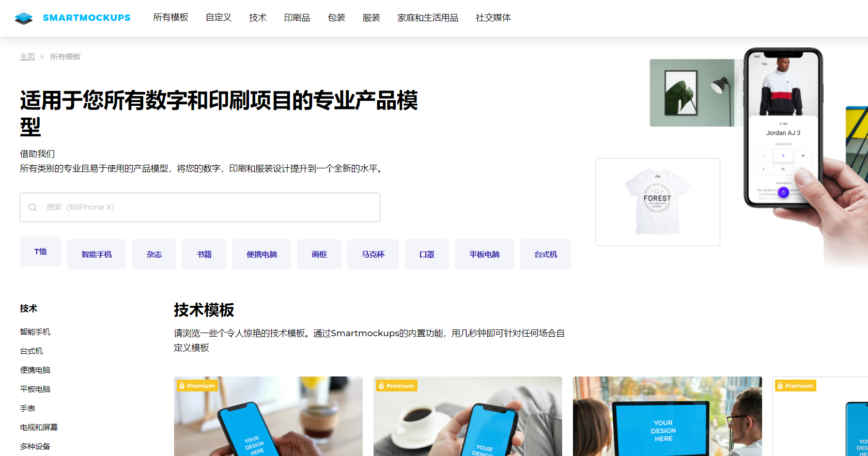Open 多种设备 in the sidebar

35,446
